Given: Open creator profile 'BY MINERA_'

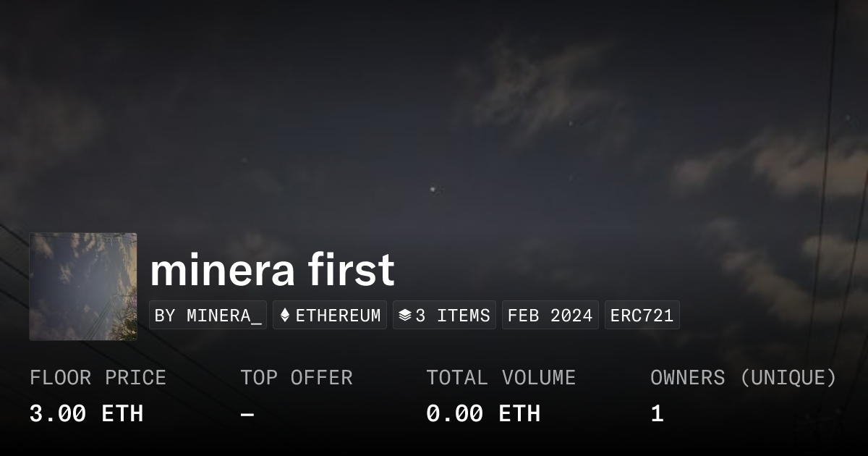Looking at the screenshot, I should tap(208, 316).
